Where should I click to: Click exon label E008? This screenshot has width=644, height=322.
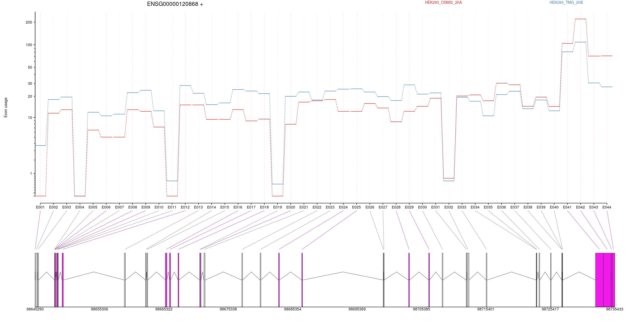coord(133,207)
